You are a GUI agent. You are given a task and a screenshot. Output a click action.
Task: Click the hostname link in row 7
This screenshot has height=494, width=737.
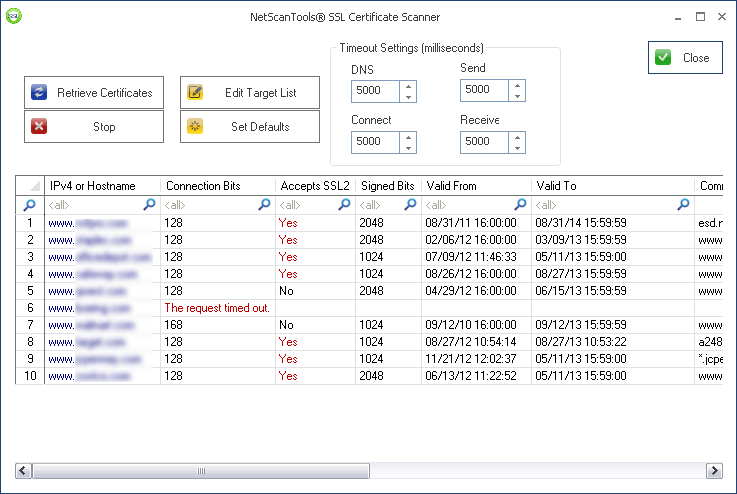[91, 325]
